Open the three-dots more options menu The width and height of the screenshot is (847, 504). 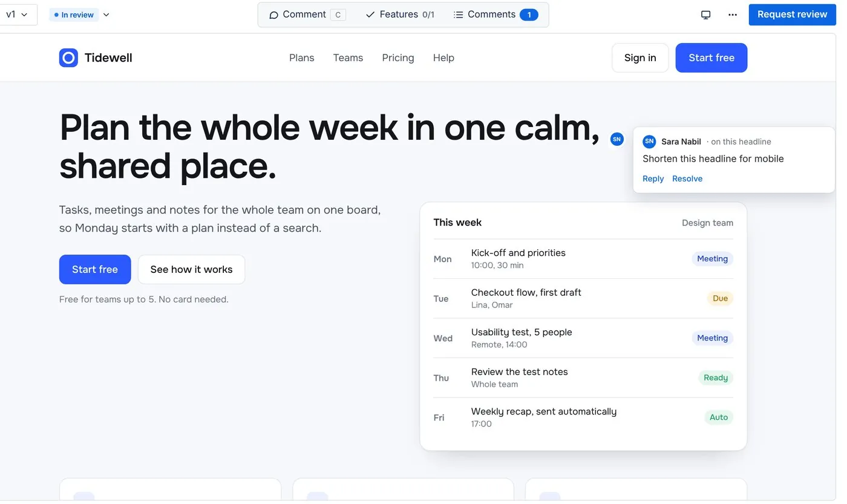(733, 15)
